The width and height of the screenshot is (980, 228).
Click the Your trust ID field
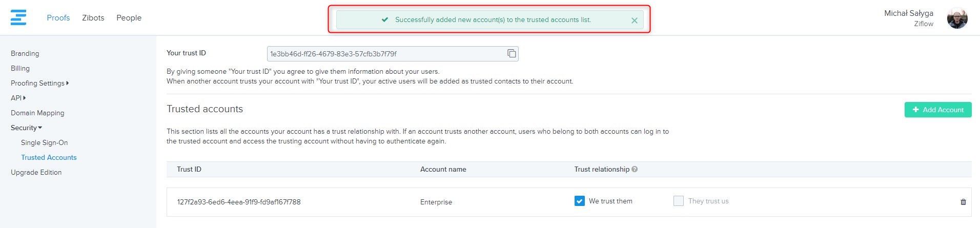[384, 54]
